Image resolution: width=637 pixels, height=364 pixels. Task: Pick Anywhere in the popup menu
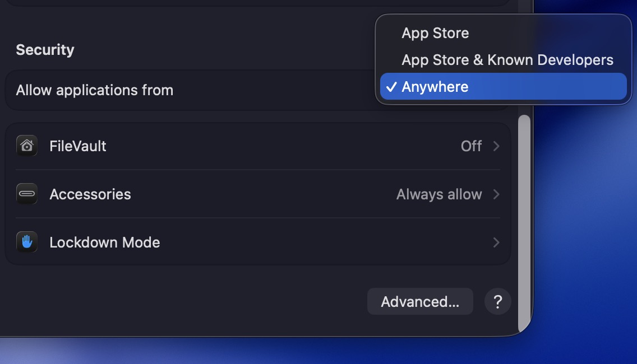435,87
